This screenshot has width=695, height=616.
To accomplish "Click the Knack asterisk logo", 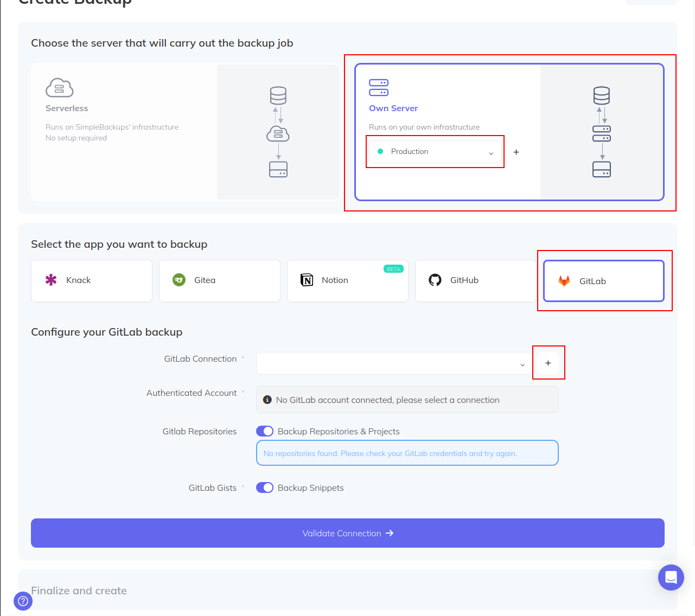I will [51, 280].
